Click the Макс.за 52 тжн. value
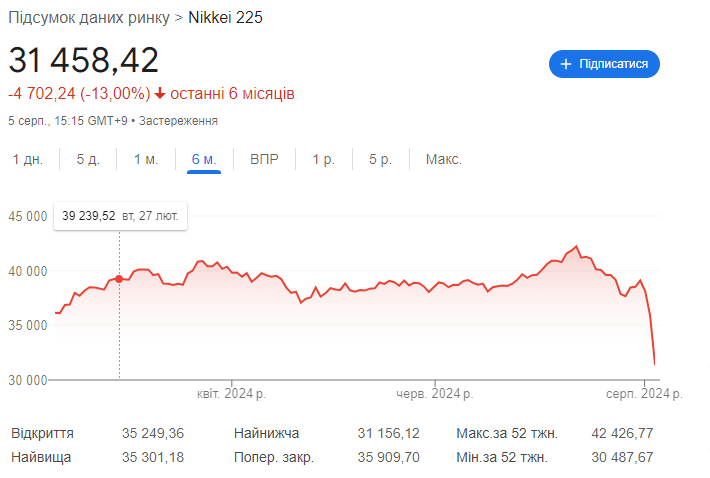This screenshot has height=478, width=710. click(x=624, y=434)
